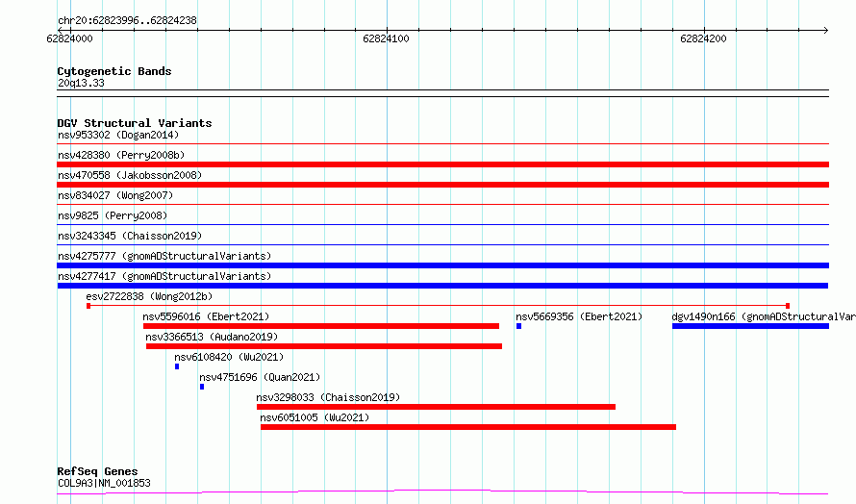856x504 pixels.
Task: Click the 62824200 ruler coordinate
Action: [x=703, y=38]
